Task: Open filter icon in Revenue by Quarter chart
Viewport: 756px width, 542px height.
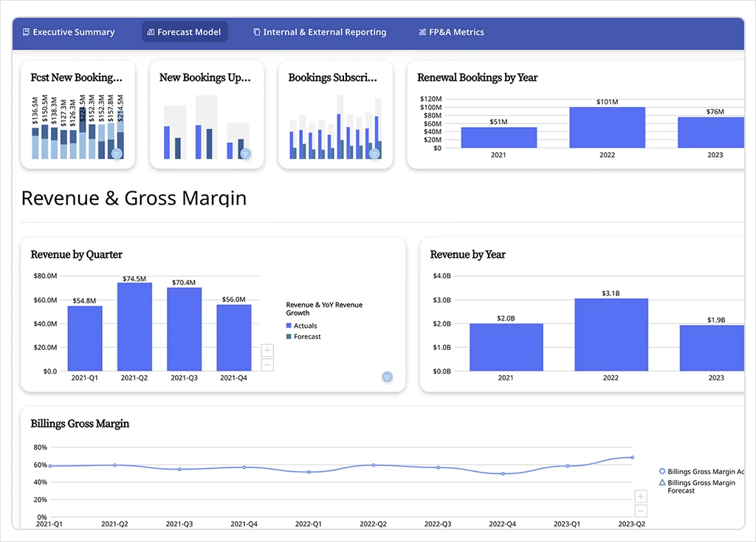Action: [387, 377]
